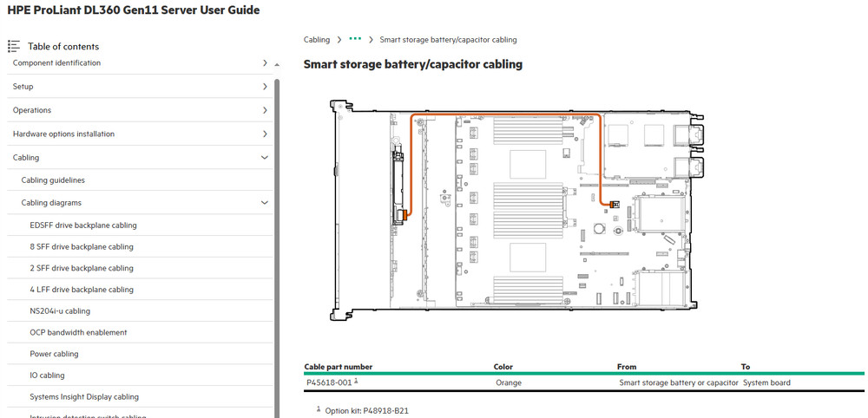Image resolution: width=868 pixels, height=418 pixels.
Task: Select Cabling diagrams in contents
Action: pos(51,203)
